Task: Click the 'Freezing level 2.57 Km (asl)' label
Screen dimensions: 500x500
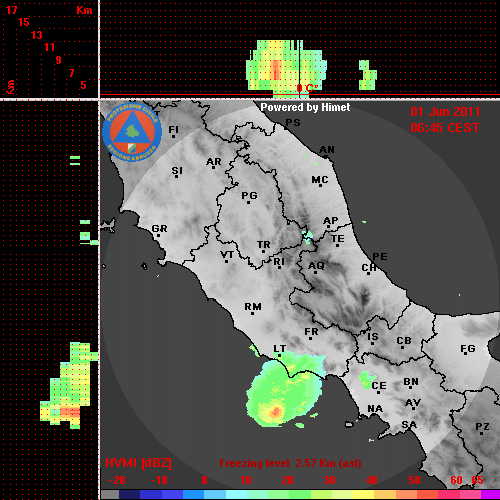Action: (290, 463)
